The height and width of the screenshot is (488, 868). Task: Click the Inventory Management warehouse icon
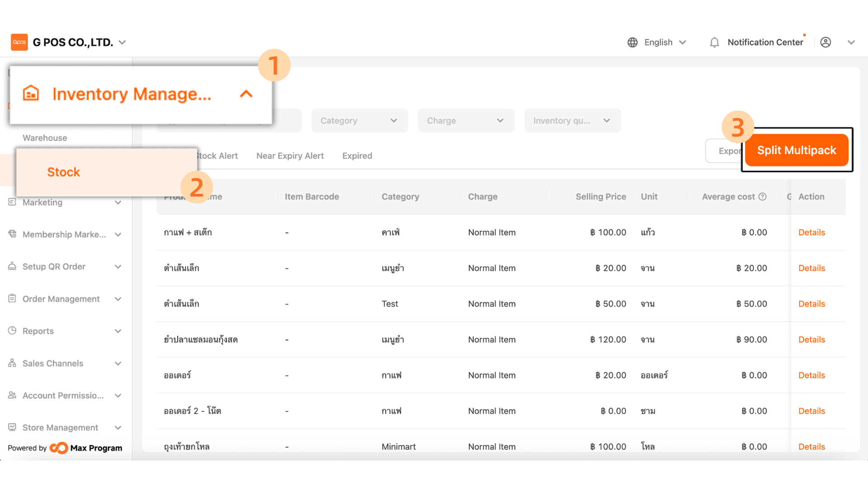click(x=31, y=94)
